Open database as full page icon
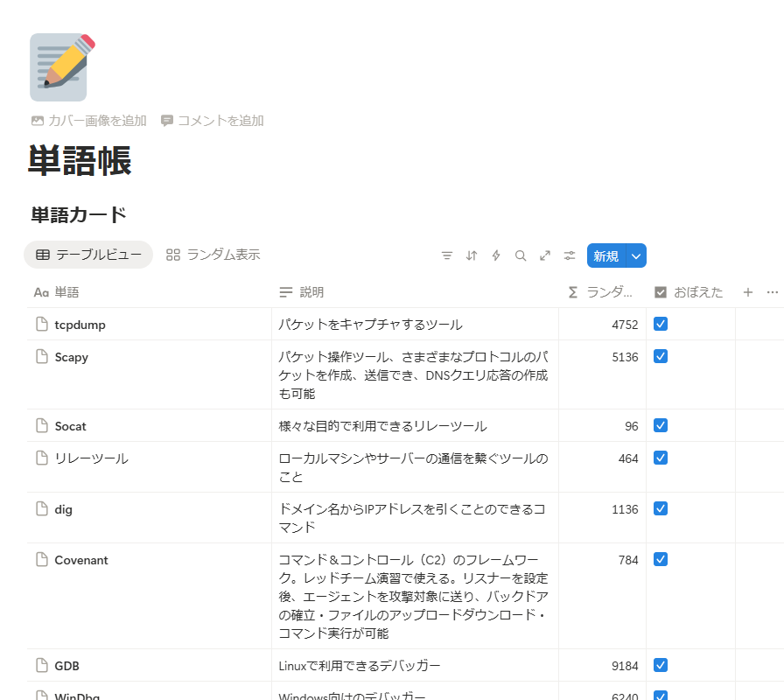The width and height of the screenshot is (784, 700). pyautogui.click(x=545, y=255)
